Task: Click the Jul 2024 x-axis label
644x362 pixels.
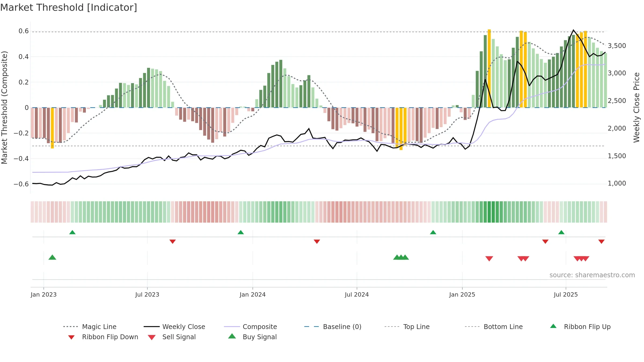Action: (x=357, y=294)
